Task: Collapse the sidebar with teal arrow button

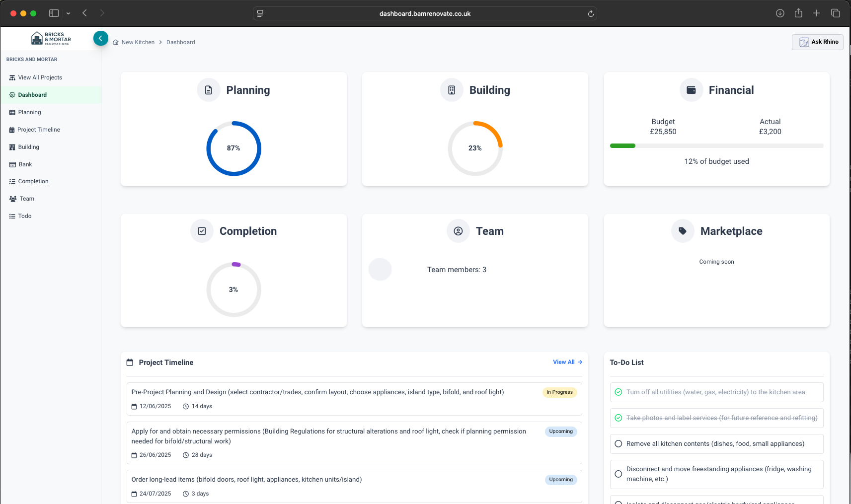Action: pyautogui.click(x=101, y=38)
